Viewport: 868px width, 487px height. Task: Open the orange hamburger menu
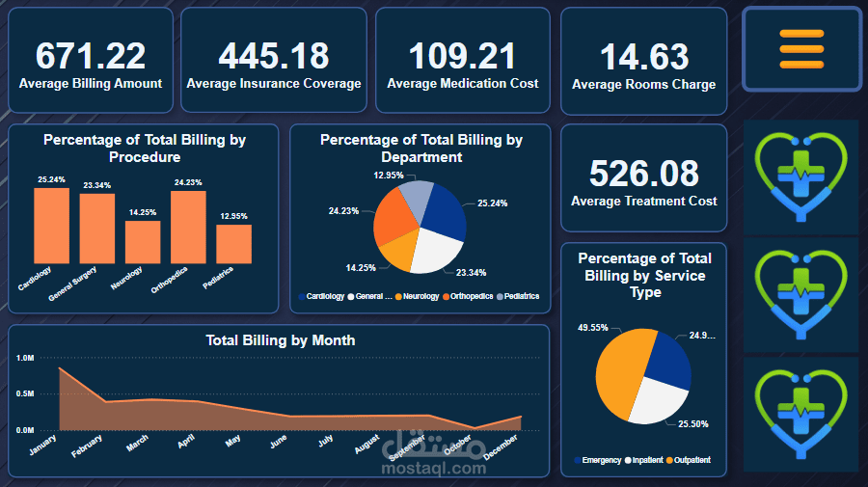(x=801, y=49)
